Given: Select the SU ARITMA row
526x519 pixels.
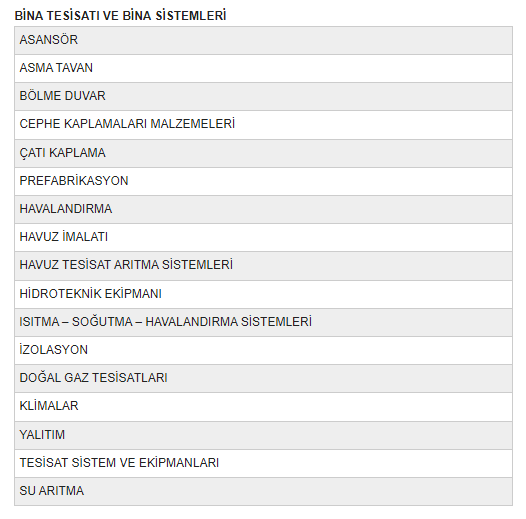Looking at the screenshot, I should pyautogui.click(x=263, y=491).
